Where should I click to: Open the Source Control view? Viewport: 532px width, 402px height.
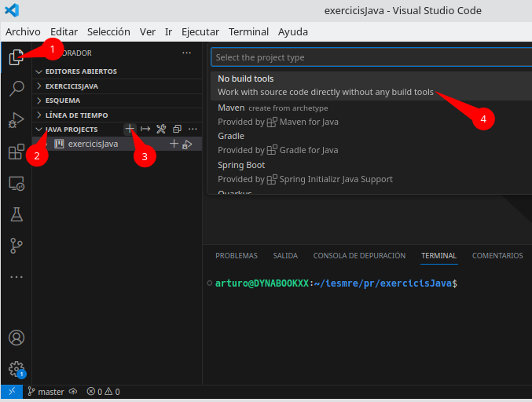(16, 246)
